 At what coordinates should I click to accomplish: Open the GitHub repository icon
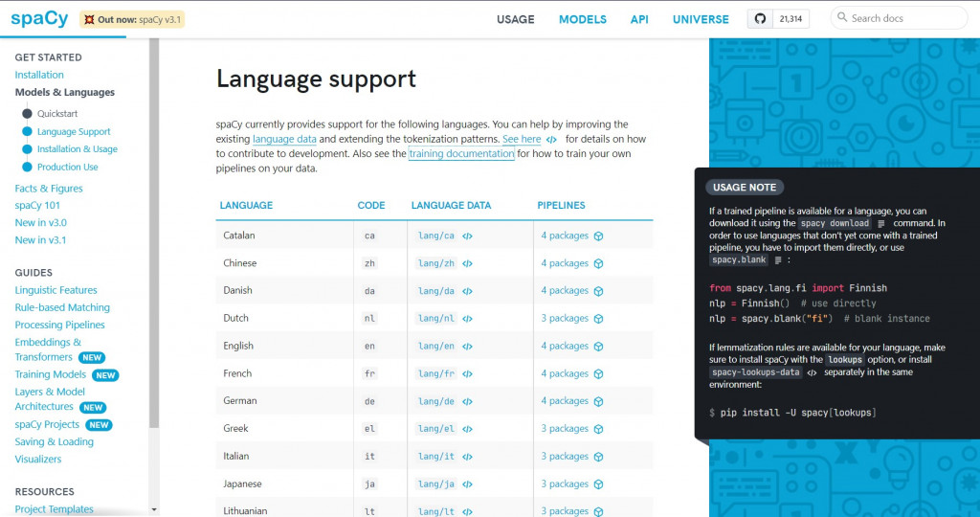tap(760, 19)
